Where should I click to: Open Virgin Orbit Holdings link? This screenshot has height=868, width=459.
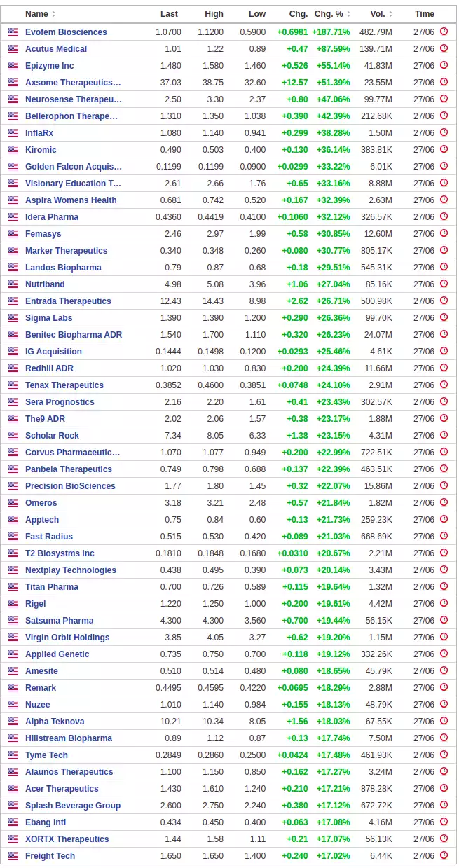[67, 638]
